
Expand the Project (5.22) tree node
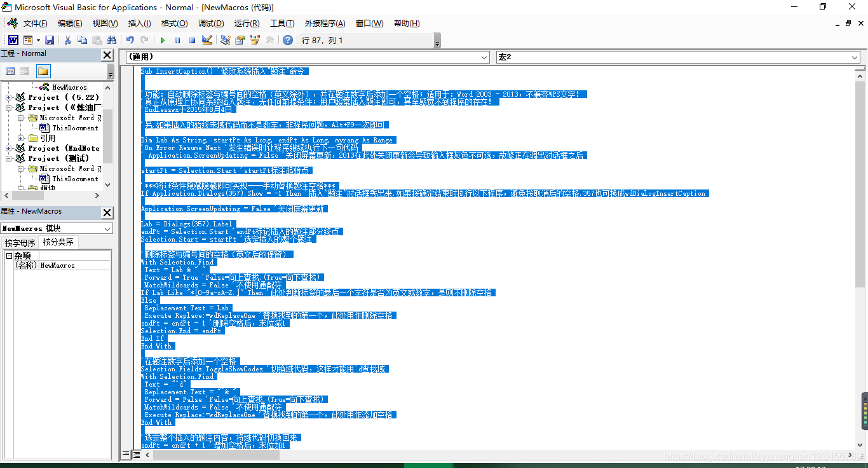pyautogui.click(x=9, y=97)
